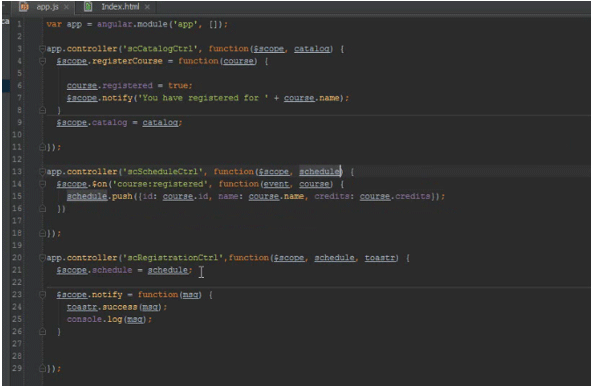593x388 pixels.
Task: Click 'registered' property on line 6
Action: [127, 85]
